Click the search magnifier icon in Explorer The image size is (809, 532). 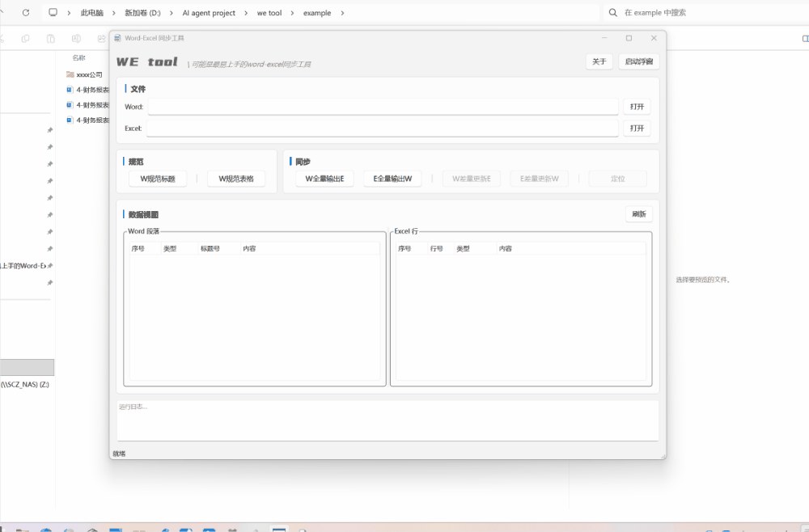[613, 13]
